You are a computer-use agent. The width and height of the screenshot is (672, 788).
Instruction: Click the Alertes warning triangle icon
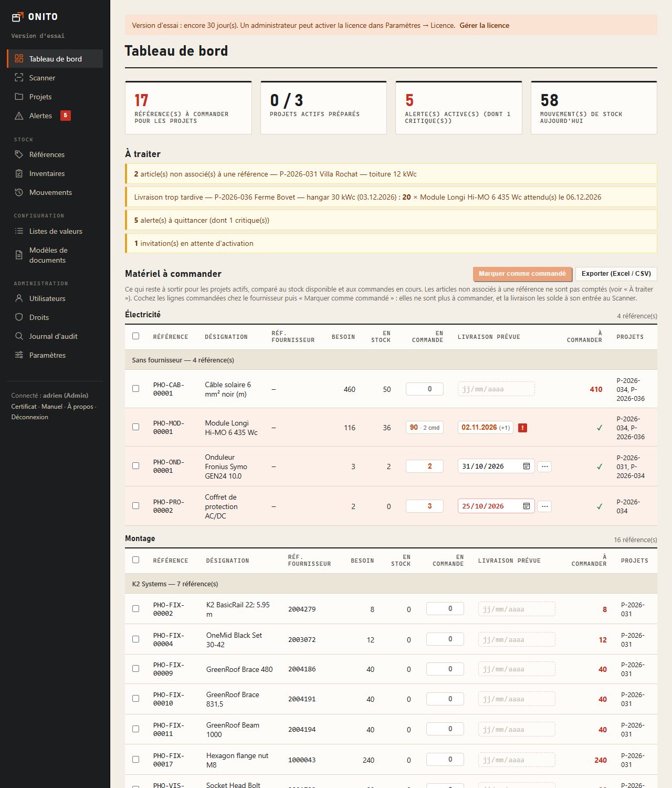pos(19,116)
